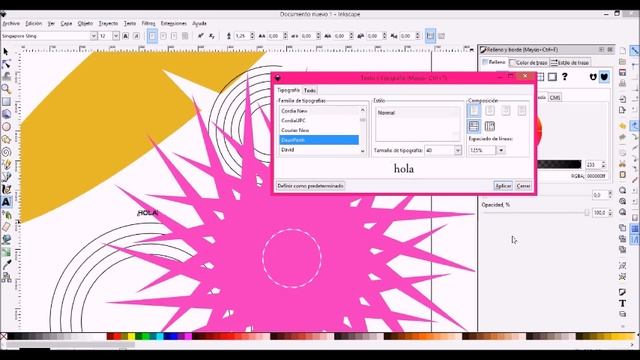Switch to the Texto tab in dialog
The image size is (640, 360).
[310, 90]
